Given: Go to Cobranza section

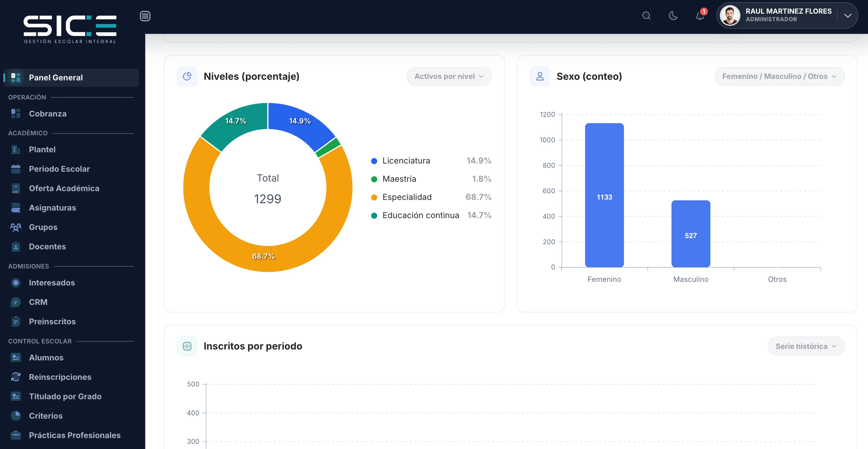Looking at the screenshot, I should click(71, 113).
